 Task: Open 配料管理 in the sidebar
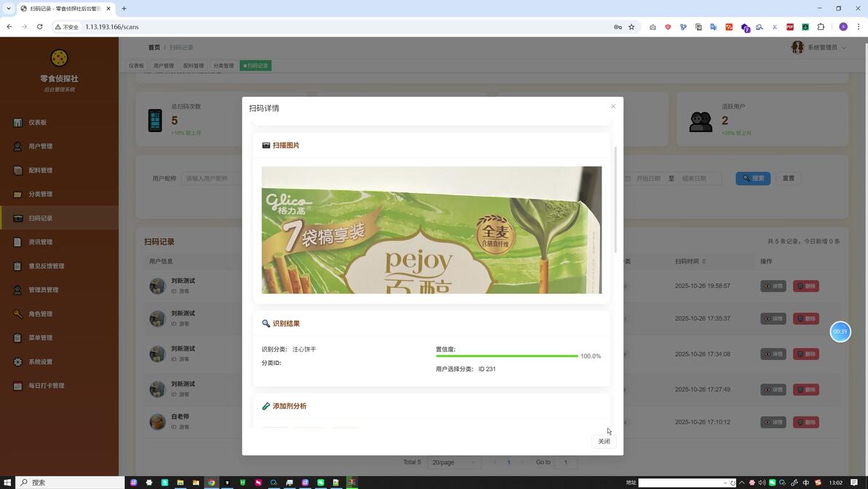(59, 170)
